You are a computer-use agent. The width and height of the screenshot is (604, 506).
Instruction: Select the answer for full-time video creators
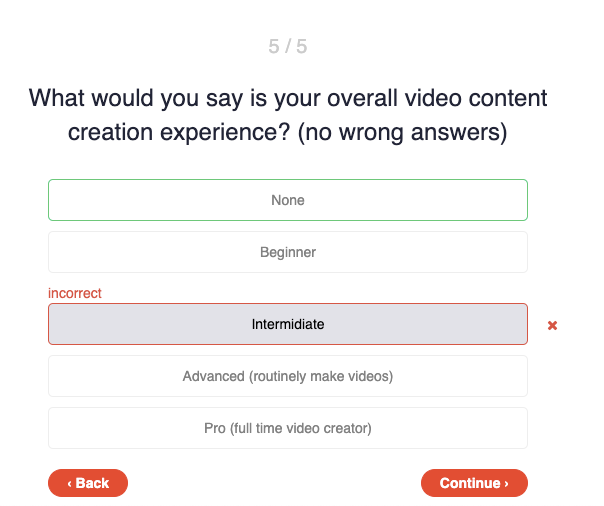[x=288, y=428]
